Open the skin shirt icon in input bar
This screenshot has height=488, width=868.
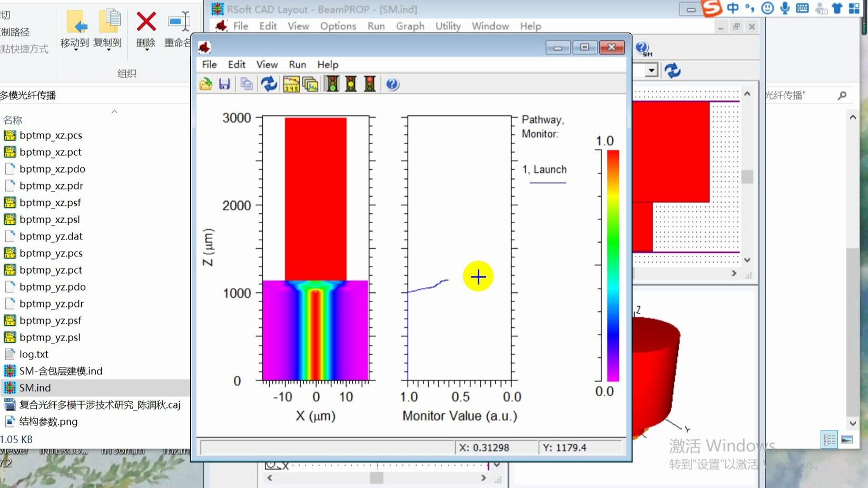point(837,8)
